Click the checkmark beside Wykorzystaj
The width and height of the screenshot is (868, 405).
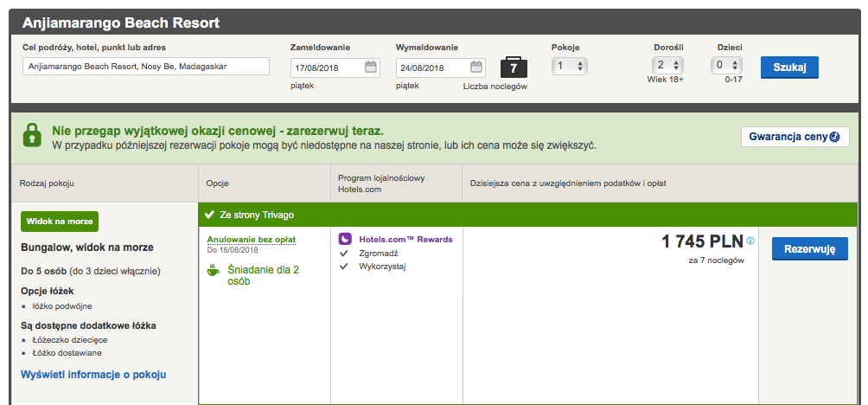(x=344, y=267)
